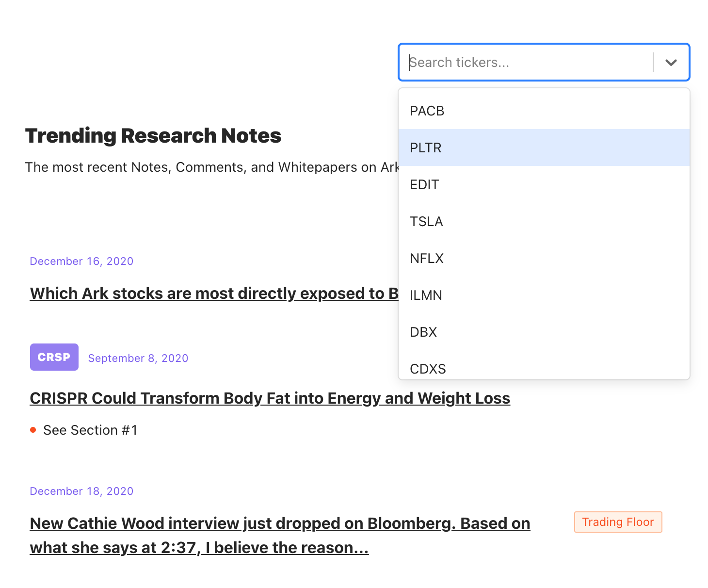Click the Search tickers input field
The image size is (708, 588).
pyautogui.click(x=526, y=63)
